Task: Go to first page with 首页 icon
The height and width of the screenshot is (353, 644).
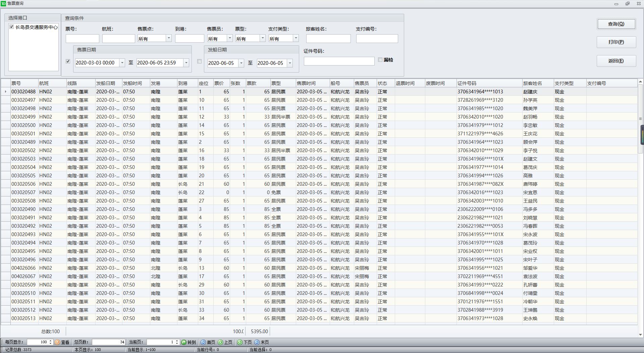Action: 203,342
